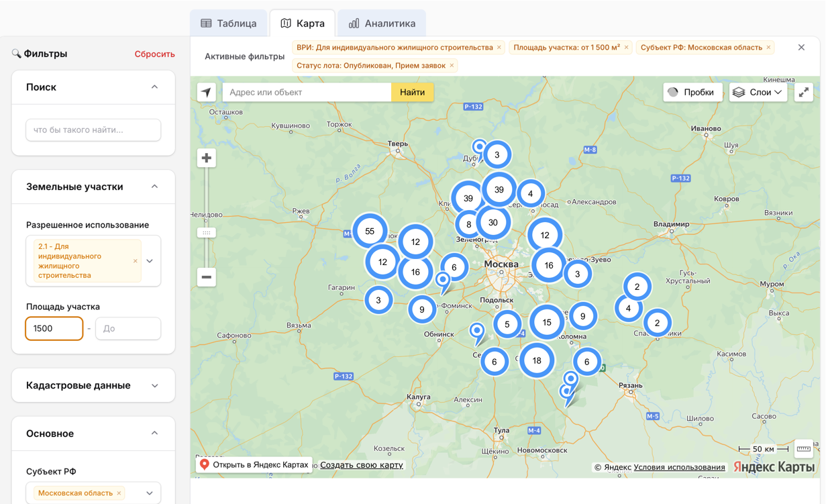This screenshot has width=826, height=504.
Task: Remove the Площадь участка active filter chip
Action: coord(627,48)
